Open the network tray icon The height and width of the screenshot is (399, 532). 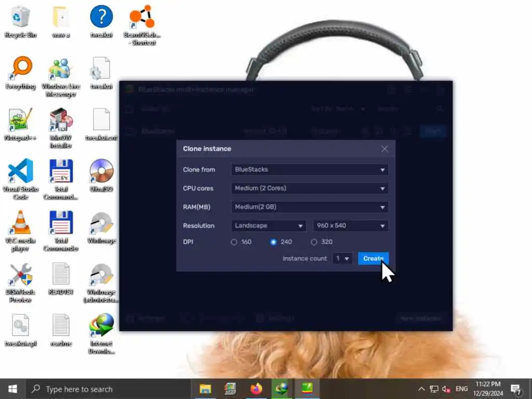tap(434, 389)
